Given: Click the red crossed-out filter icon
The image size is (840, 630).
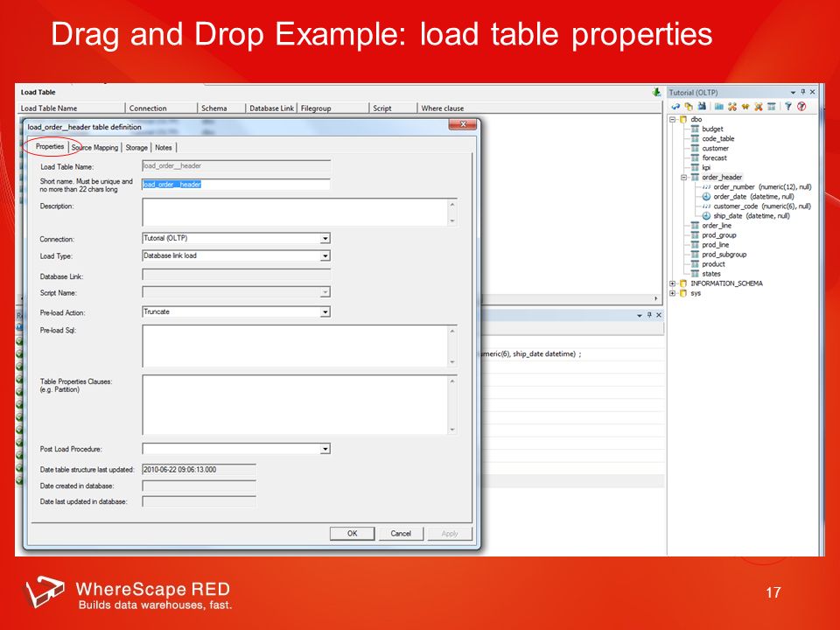Looking at the screenshot, I should click(801, 107).
